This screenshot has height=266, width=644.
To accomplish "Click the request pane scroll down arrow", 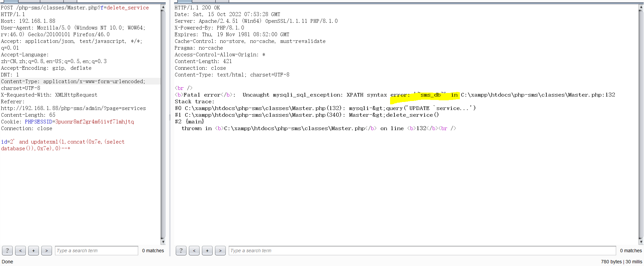I will click(x=163, y=242).
